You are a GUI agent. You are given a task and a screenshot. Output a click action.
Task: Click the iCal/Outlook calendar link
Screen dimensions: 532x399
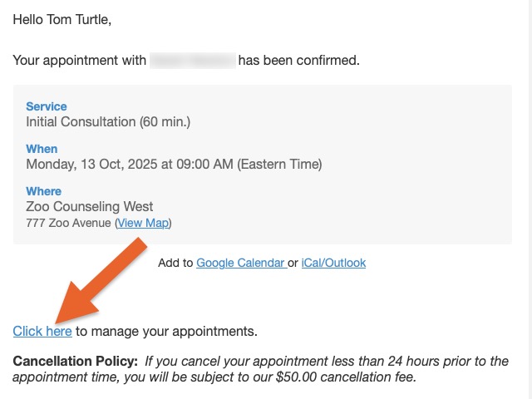pyautogui.click(x=333, y=263)
